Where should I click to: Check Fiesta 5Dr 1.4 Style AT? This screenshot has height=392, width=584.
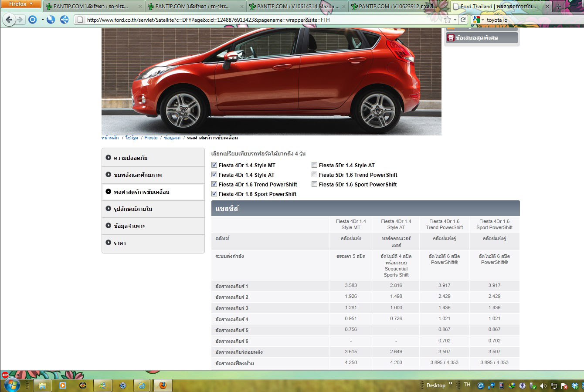(314, 165)
